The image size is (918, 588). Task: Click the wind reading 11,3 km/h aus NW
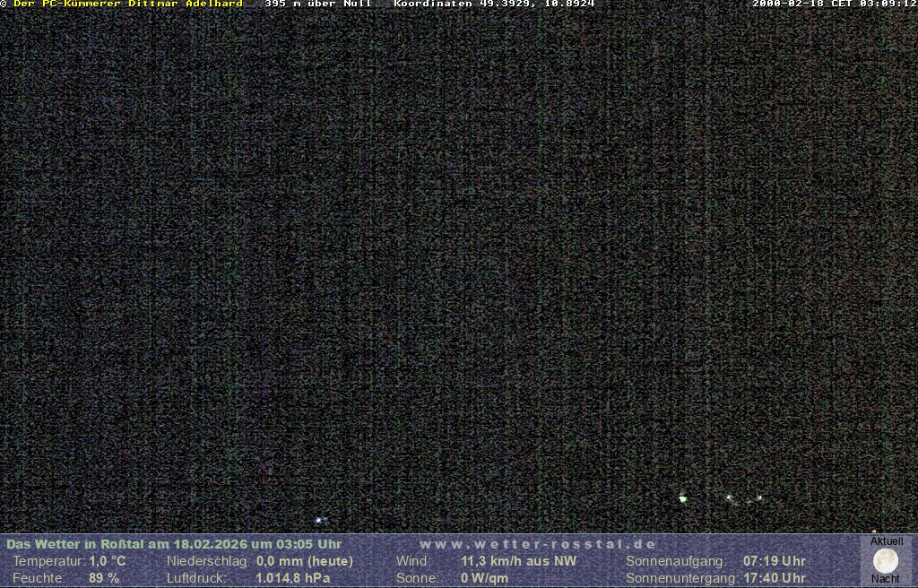(x=518, y=561)
